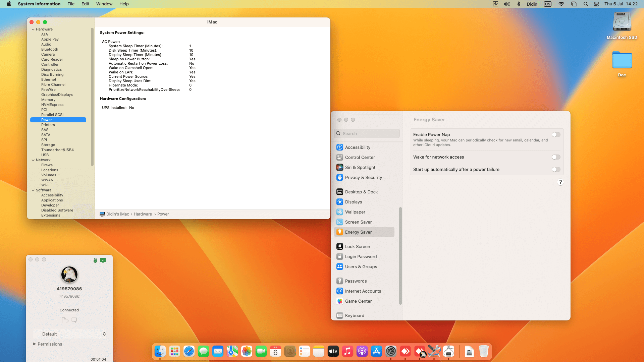This screenshot has height=362, width=644.
Task: Open the Help menu
Action: (124, 4)
